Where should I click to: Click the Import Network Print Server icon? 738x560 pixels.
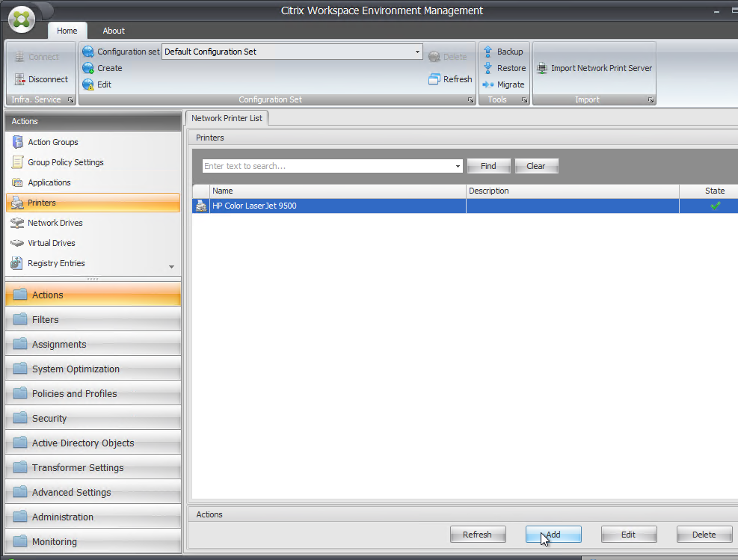542,68
